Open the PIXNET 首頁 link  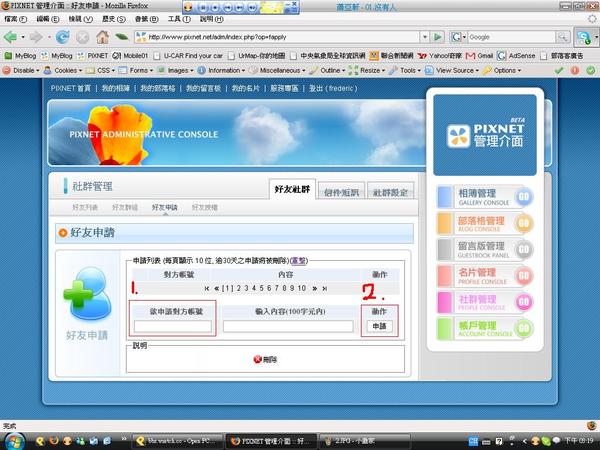coord(71,88)
